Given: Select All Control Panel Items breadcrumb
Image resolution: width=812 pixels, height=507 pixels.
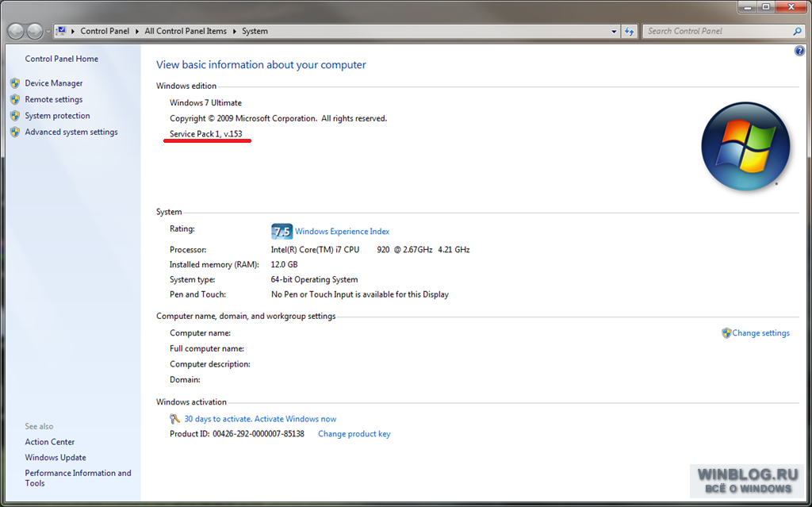Looking at the screenshot, I should pos(186,31).
